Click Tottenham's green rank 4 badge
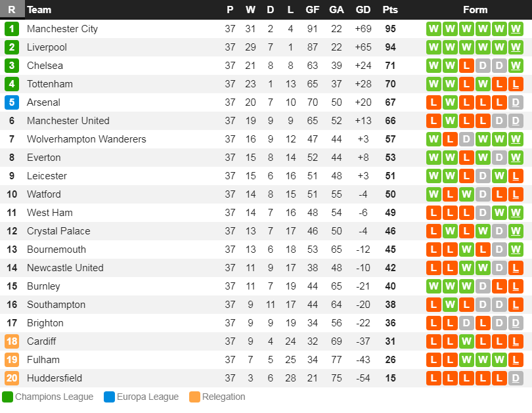 (12, 84)
